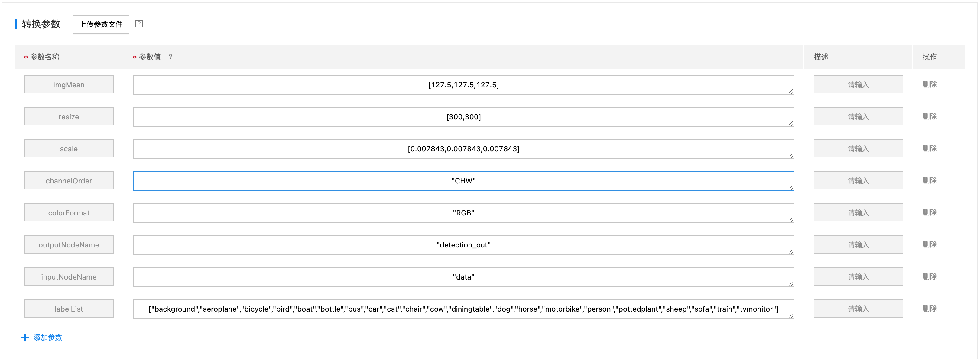
Task: Focus the 0.007843 scale value box
Action: pos(463,149)
